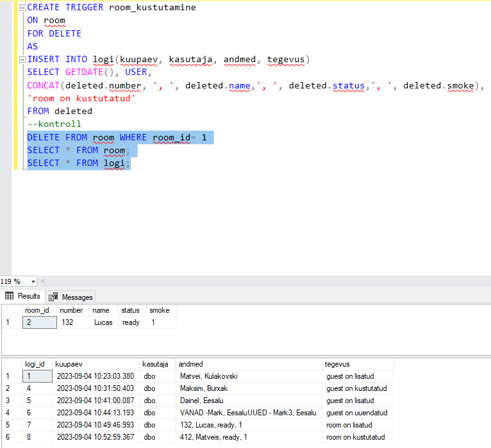This screenshot has height=448, width=491.
Task: Select the tegevus column header
Action: point(358,364)
